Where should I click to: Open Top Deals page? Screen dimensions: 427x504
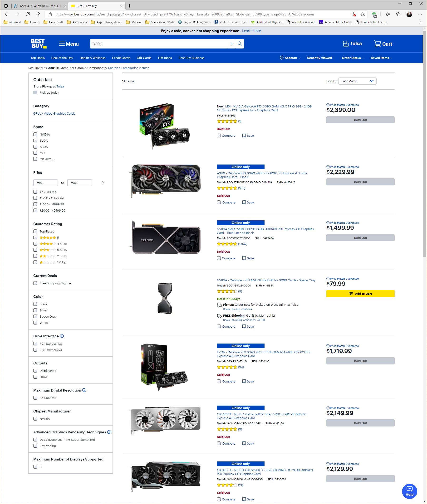(x=38, y=58)
